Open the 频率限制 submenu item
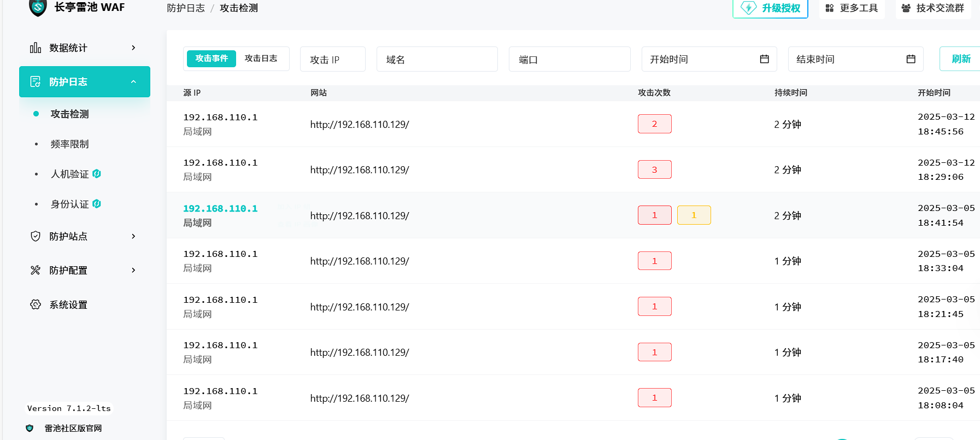Screen dimensions: 980x440 coord(69,144)
